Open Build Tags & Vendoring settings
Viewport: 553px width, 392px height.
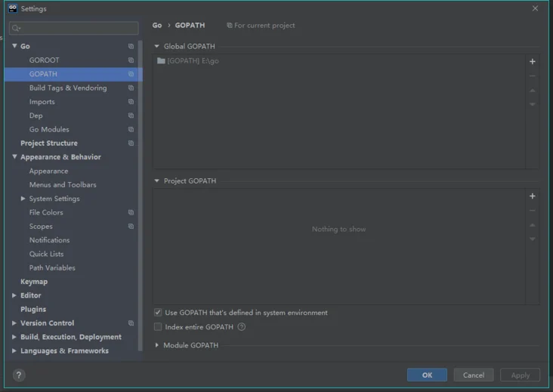click(x=68, y=88)
